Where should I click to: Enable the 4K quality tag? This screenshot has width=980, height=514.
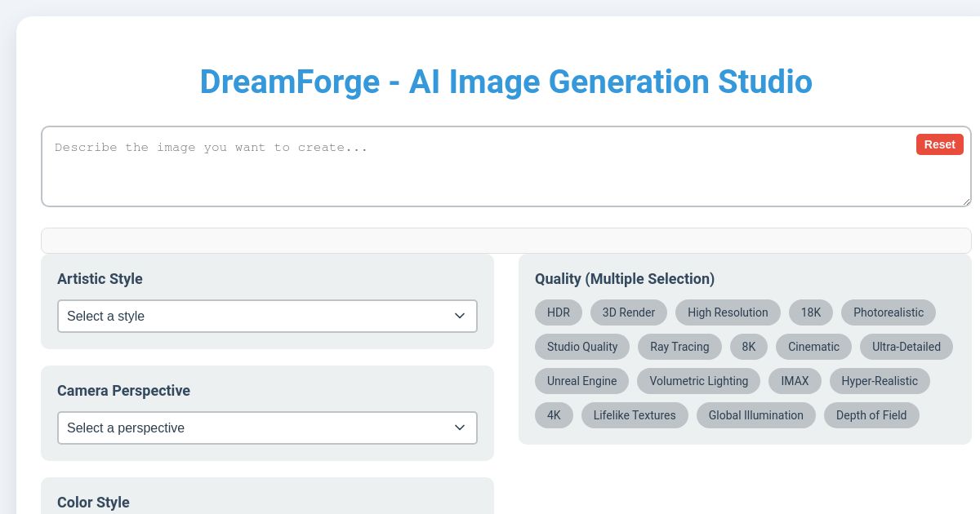pyautogui.click(x=554, y=415)
